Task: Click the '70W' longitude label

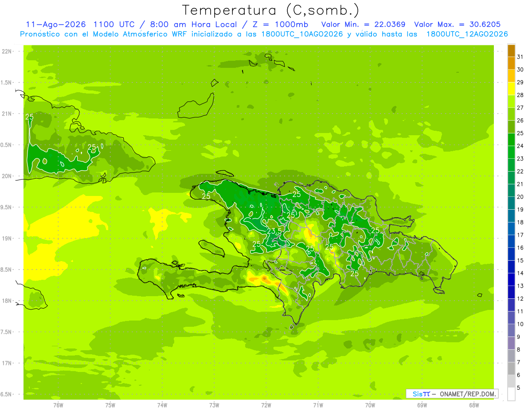Action: coord(370,405)
